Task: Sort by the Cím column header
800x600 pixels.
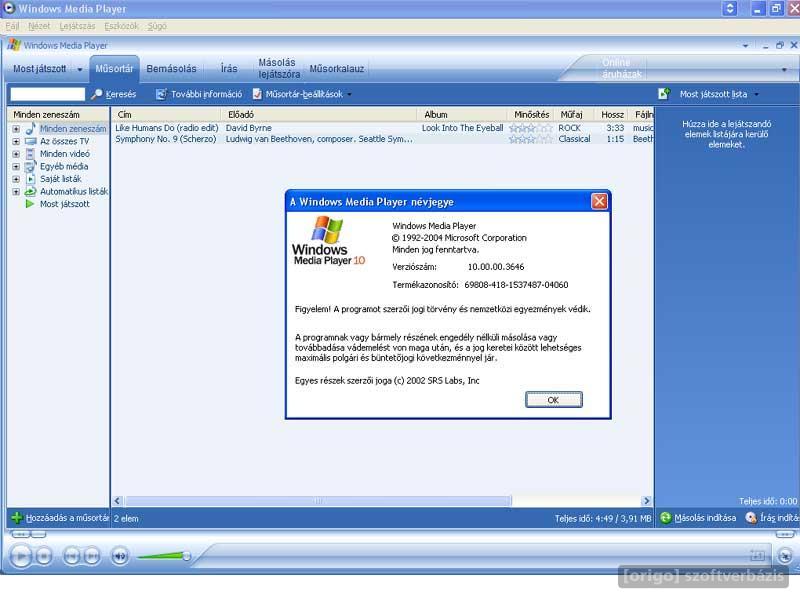Action: [x=166, y=115]
